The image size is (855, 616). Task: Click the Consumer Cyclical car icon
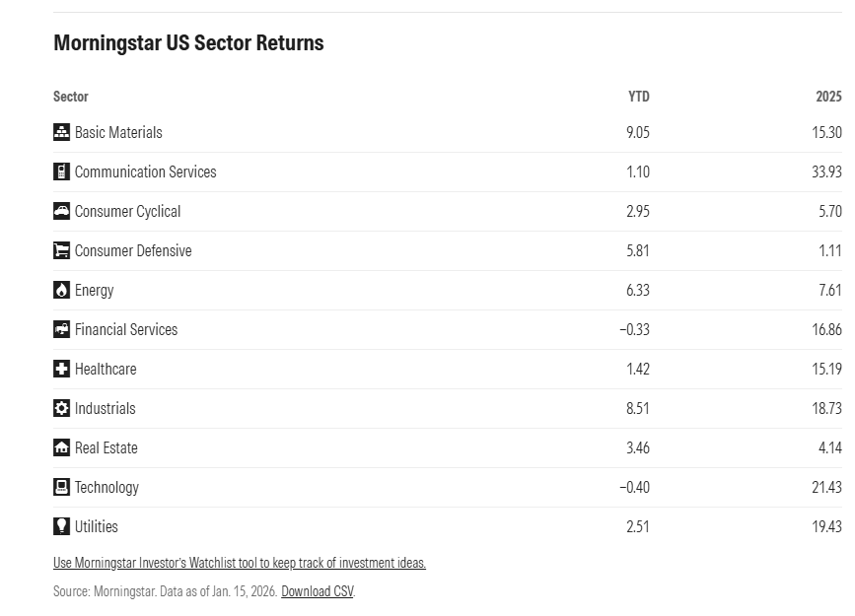[61, 211]
